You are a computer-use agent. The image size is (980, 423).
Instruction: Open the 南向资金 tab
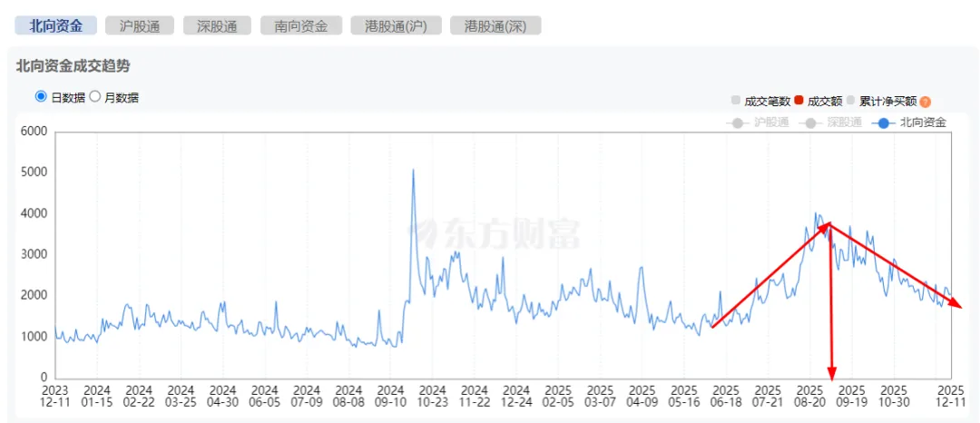(301, 25)
